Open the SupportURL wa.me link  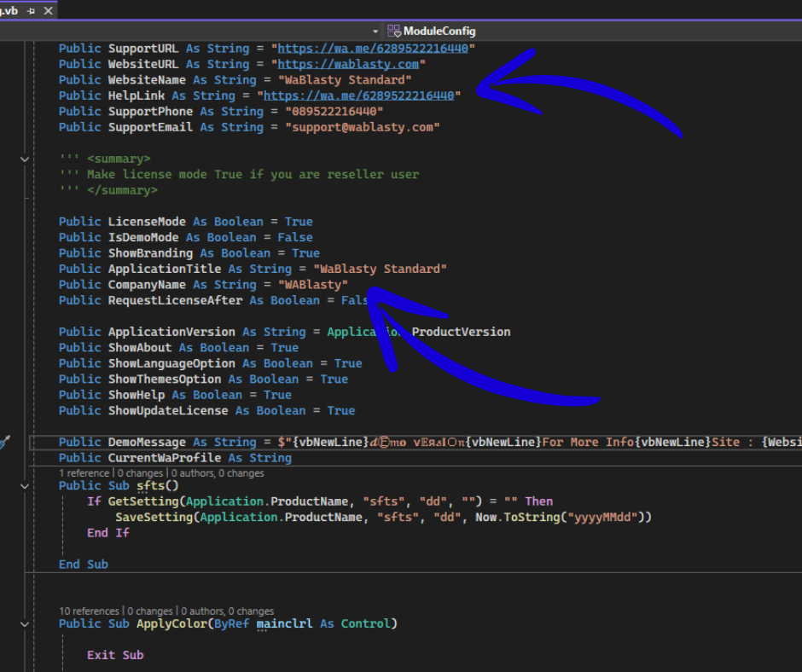pos(373,49)
